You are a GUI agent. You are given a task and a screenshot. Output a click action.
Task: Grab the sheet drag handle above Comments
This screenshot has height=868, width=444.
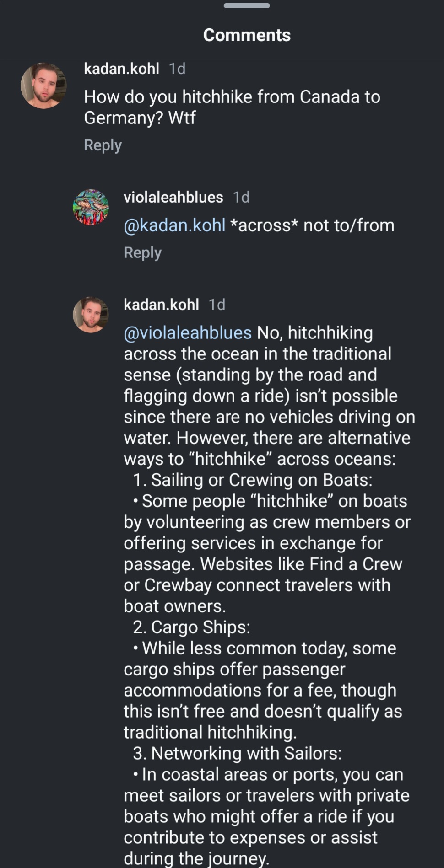point(247,6)
